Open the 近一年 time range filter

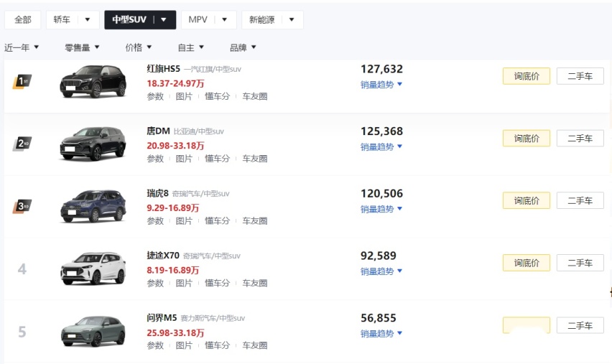coord(22,47)
